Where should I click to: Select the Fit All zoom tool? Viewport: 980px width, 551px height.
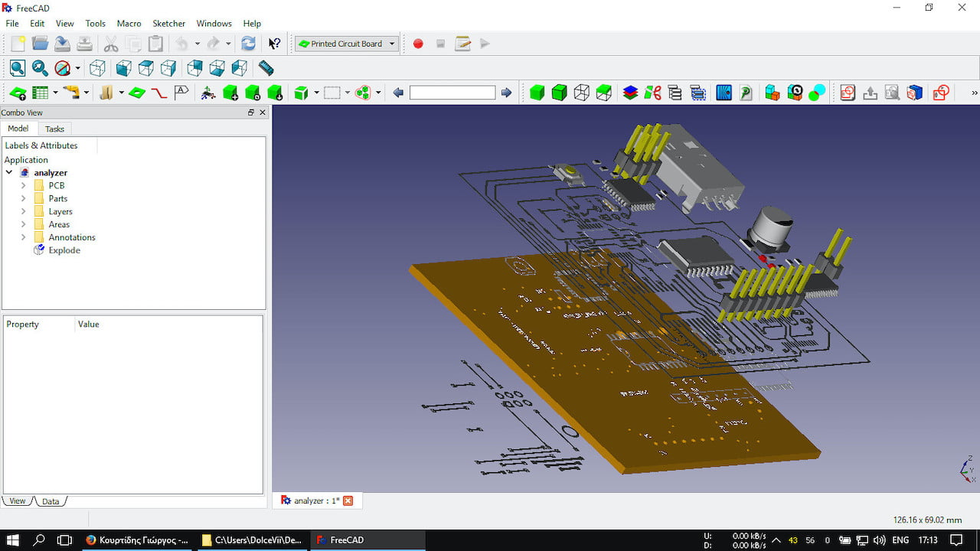point(17,68)
